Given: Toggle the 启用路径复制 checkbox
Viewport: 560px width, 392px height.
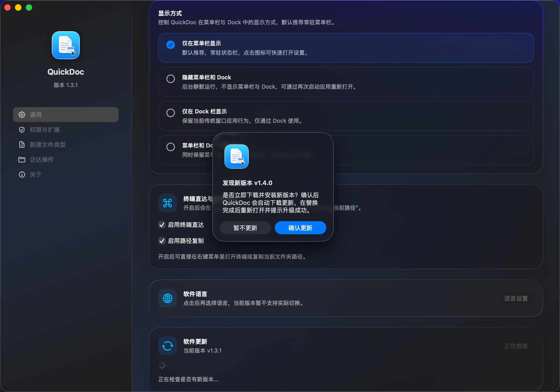Looking at the screenshot, I should (x=162, y=241).
